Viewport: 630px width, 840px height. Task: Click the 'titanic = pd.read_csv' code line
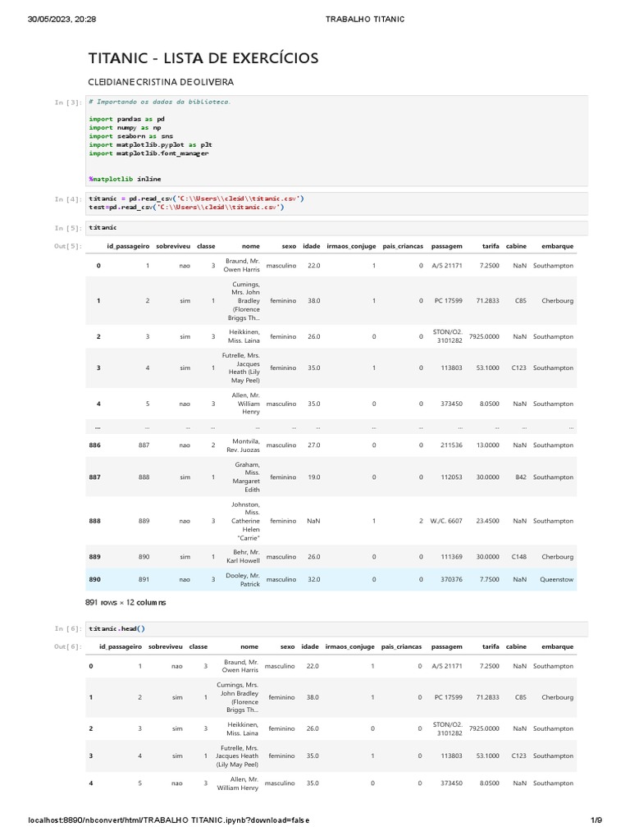point(196,199)
